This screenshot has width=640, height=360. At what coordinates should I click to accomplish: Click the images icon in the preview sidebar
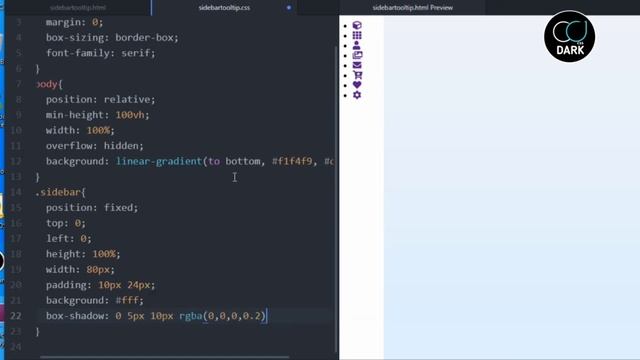[357, 55]
